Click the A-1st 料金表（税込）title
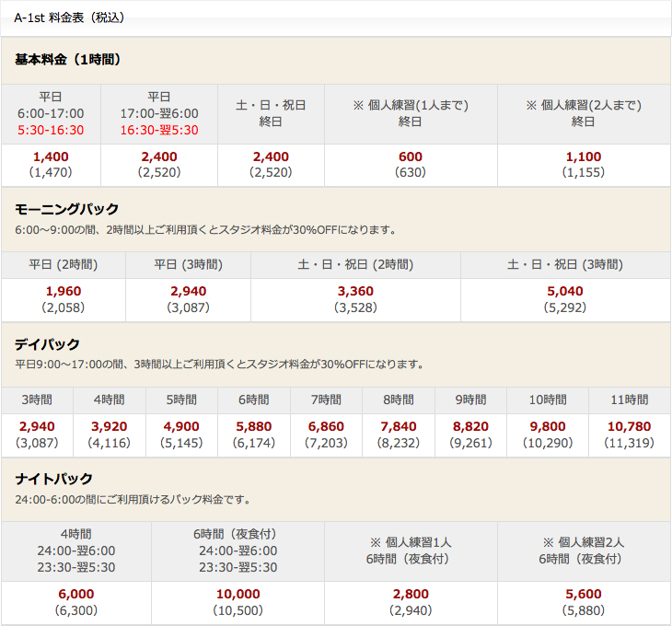 click(69, 17)
